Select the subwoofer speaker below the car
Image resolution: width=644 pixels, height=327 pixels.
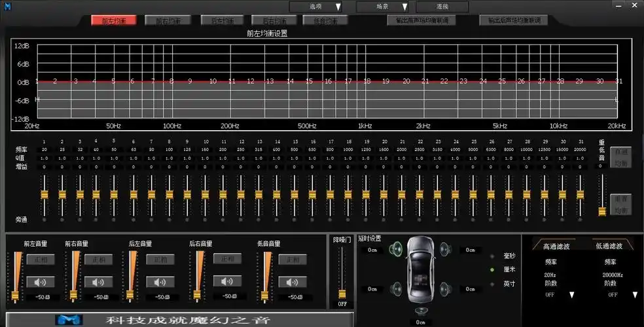pyautogui.click(x=420, y=311)
